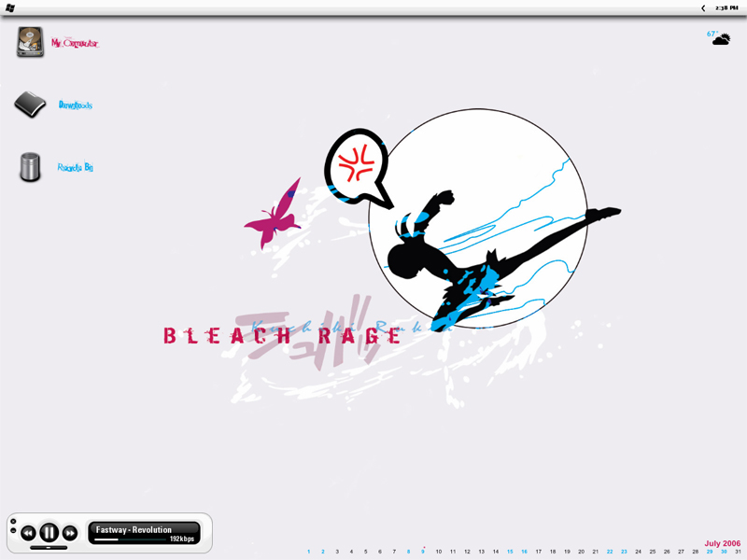Image resolution: width=747 pixels, height=560 pixels.
Task: Select day 22 in the calendar strip
Action: [x=610, y=552]
